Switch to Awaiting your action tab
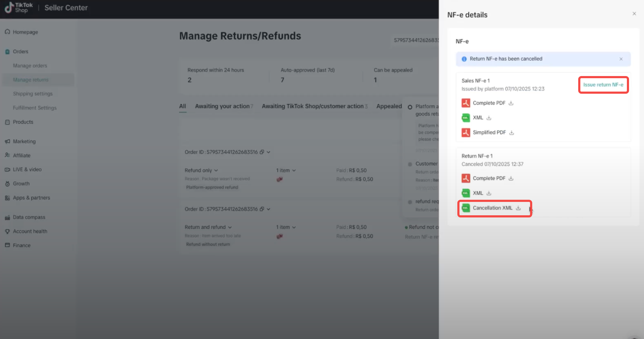 point(224,106)
